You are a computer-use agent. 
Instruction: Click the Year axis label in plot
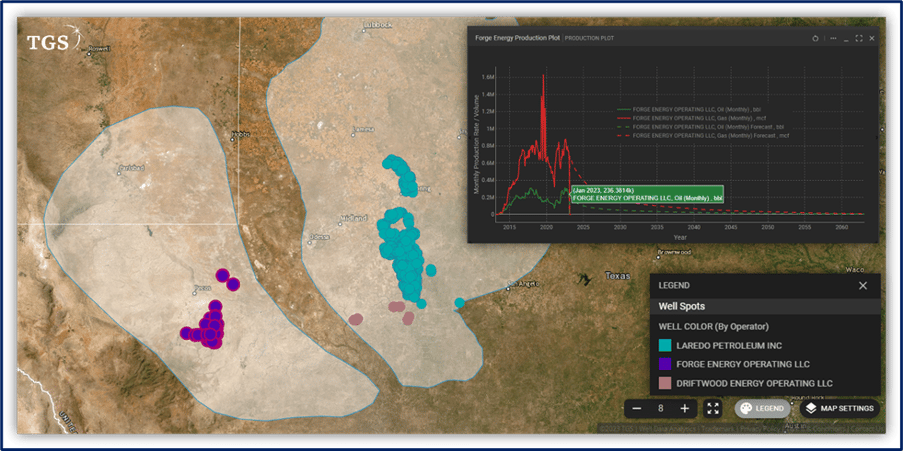pyautogui.click(x=680, y=237)
